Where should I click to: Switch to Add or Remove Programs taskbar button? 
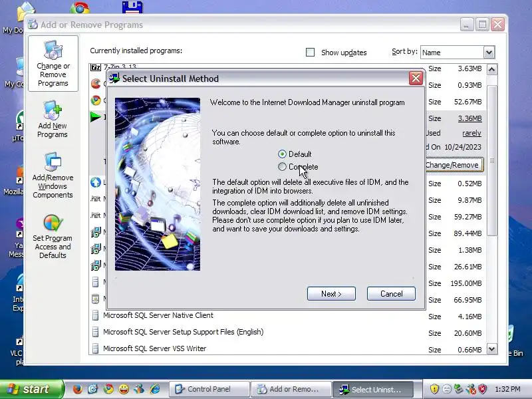tap(291, 389)
